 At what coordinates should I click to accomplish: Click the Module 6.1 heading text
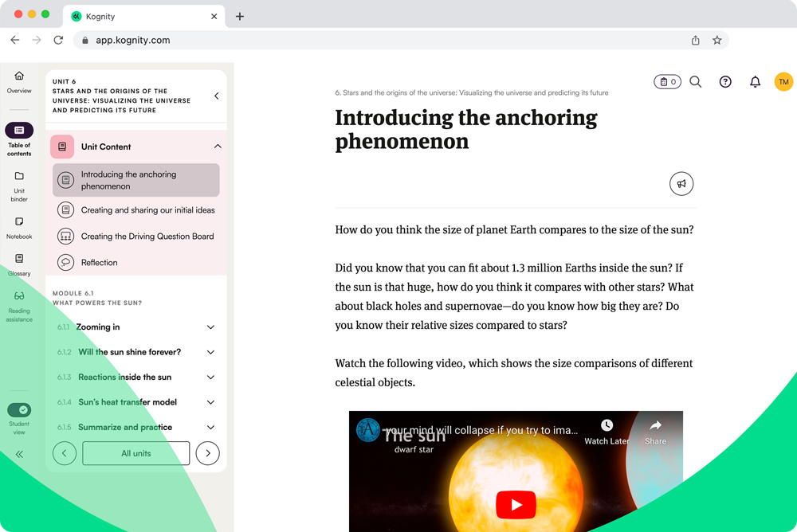(x=97, y=299)
